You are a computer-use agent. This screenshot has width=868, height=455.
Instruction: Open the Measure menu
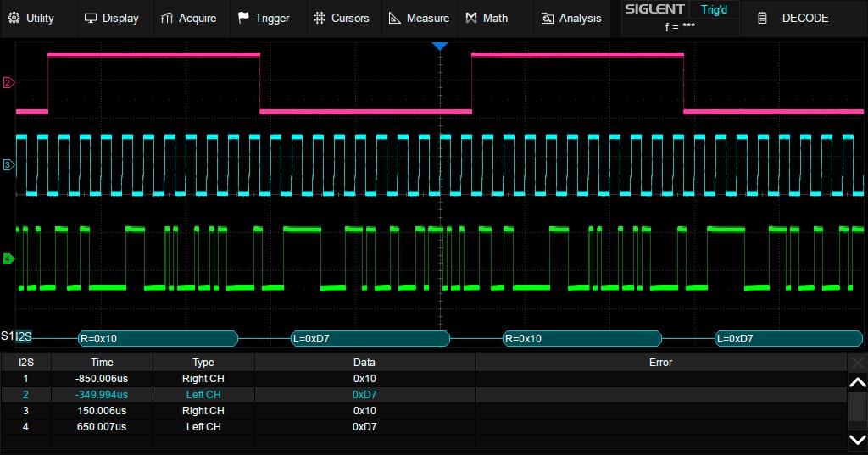pyautogui.click(x=419, y=18)
